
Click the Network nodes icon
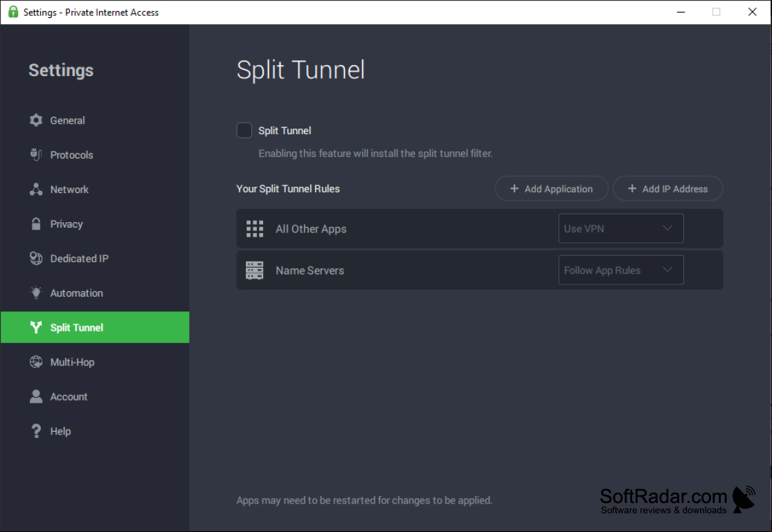tap(36, 190)
